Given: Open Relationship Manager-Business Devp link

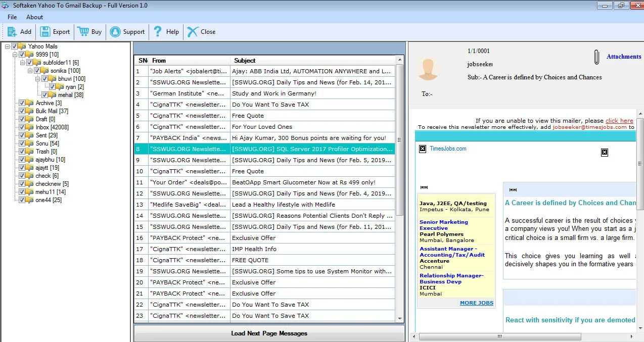Looking at the screenshot, I should (451, 279).
